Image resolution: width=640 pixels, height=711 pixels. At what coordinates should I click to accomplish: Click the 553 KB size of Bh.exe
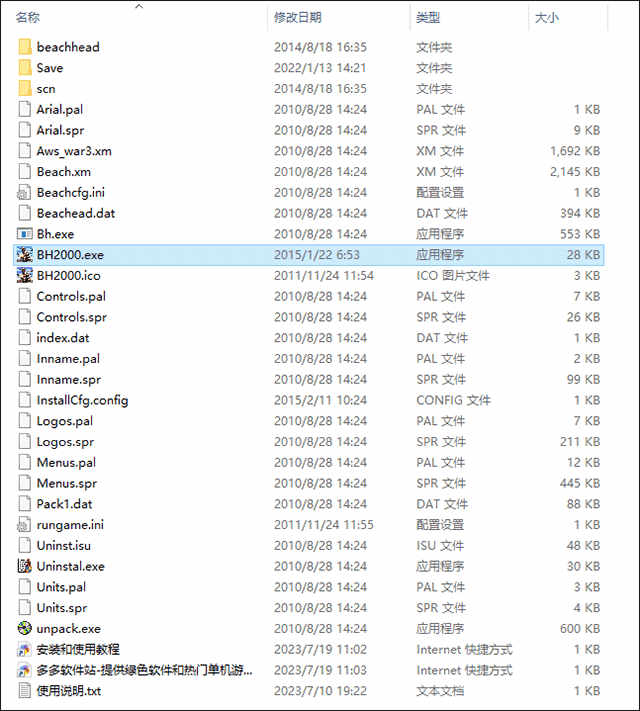pos(580,234)
